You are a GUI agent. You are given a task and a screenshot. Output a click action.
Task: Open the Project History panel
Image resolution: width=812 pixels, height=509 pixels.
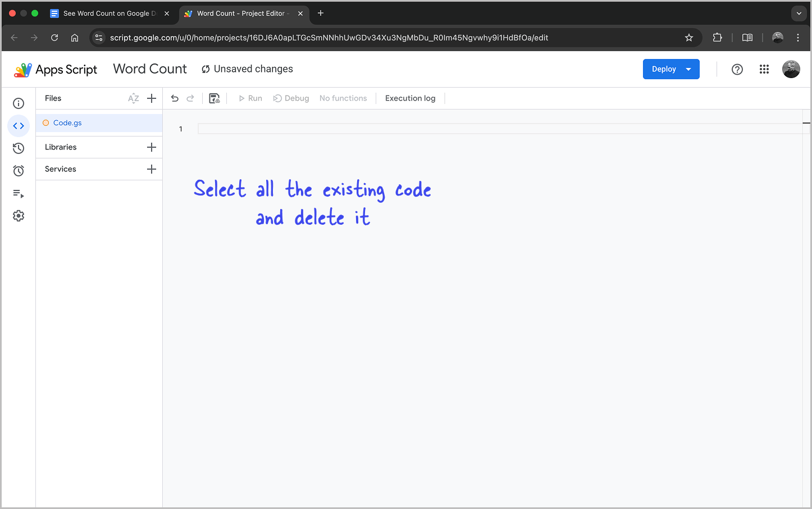[19, 148]
